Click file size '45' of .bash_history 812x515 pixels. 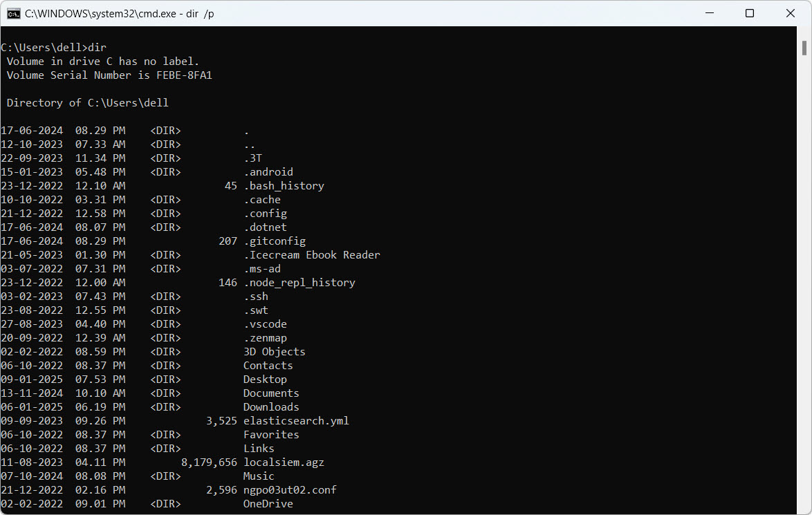pyautogui.click(x=231, y=186)
